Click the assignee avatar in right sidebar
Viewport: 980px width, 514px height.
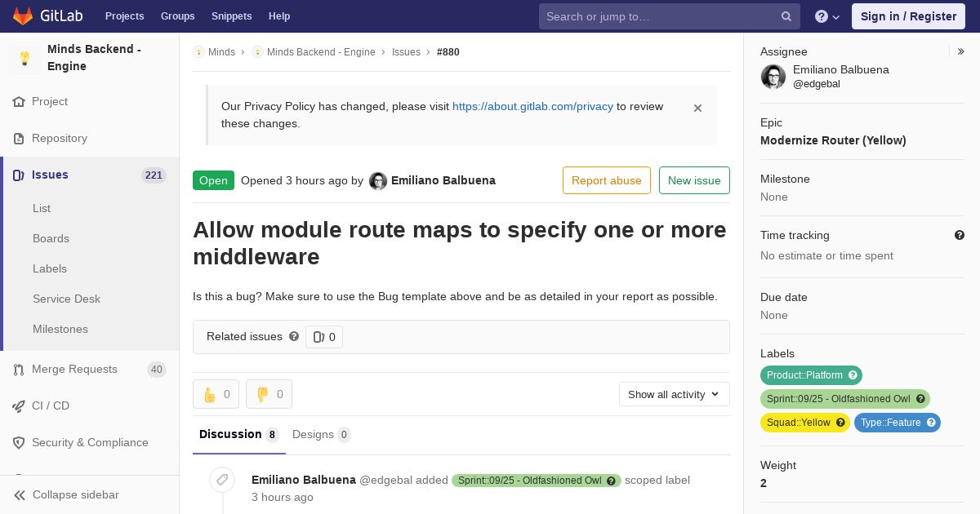[x=773, y=77]
